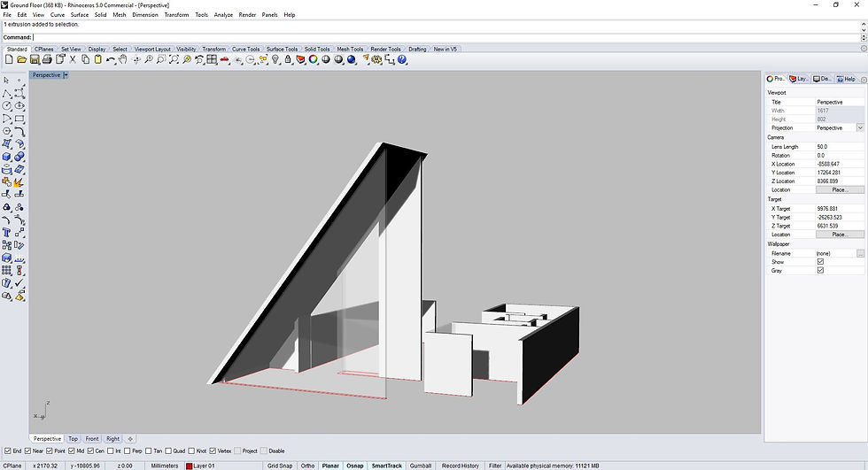Click the target Location Place button
Viewport: 868px width, 470px height.
click(x=840, y=235)
